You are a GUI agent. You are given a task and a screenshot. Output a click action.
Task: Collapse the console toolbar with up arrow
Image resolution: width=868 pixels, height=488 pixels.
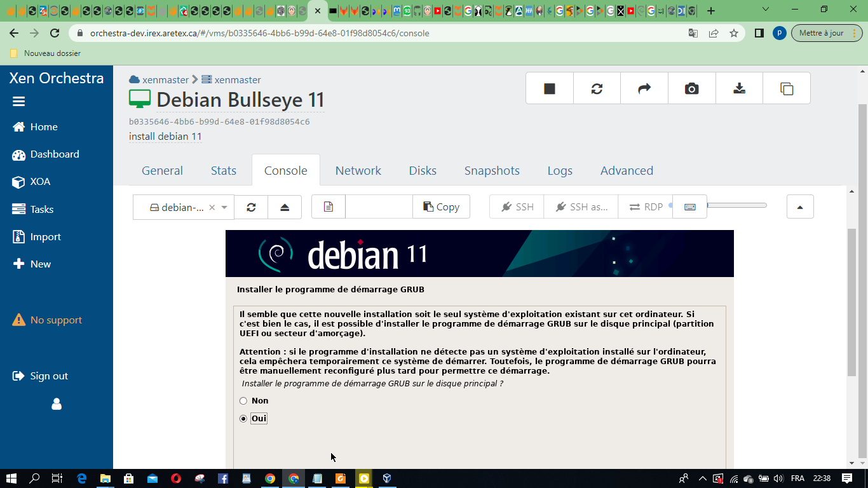tap(800, 207)
